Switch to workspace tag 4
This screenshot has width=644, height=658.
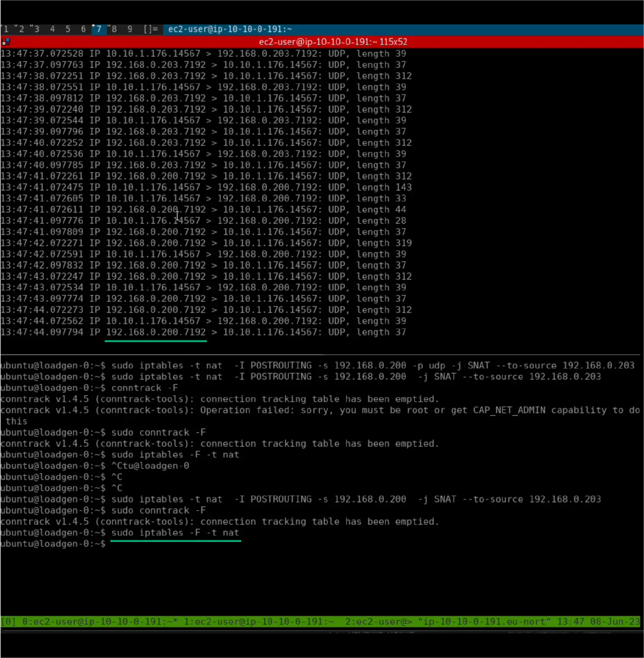point(52,29)
